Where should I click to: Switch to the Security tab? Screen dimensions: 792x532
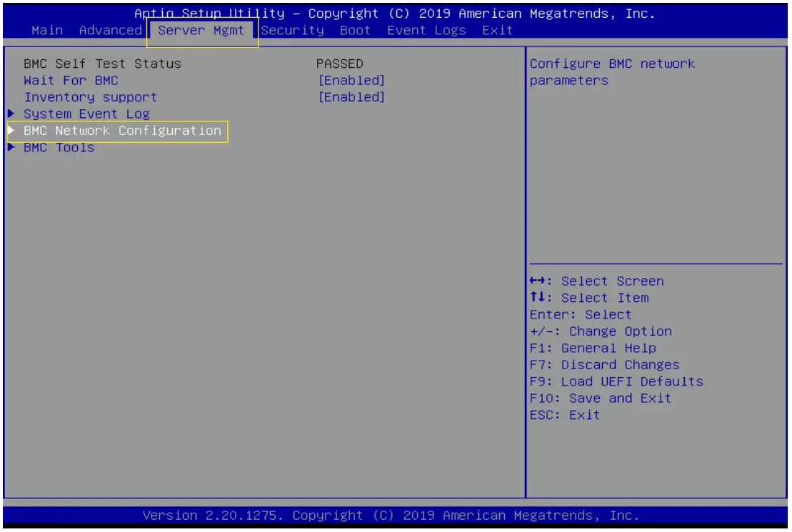(292, 30)
